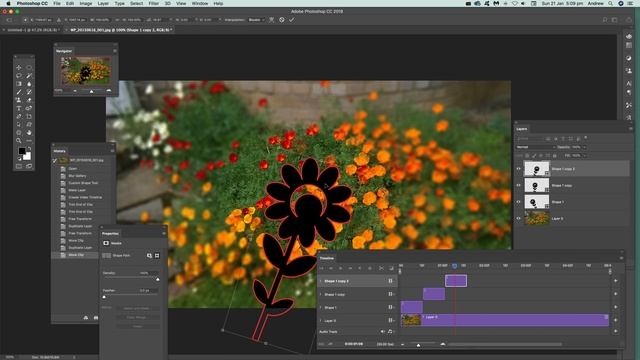The image size is (640, 360).
Task: Open the Layer menu
Action: pos(103,3)
